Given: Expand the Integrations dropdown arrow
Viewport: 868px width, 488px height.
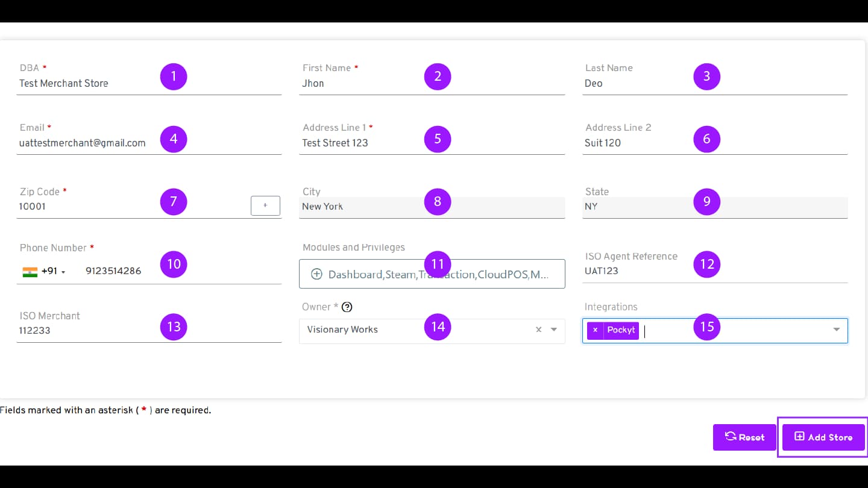Looking at the screenshot, I should click(x=836, y=330).
